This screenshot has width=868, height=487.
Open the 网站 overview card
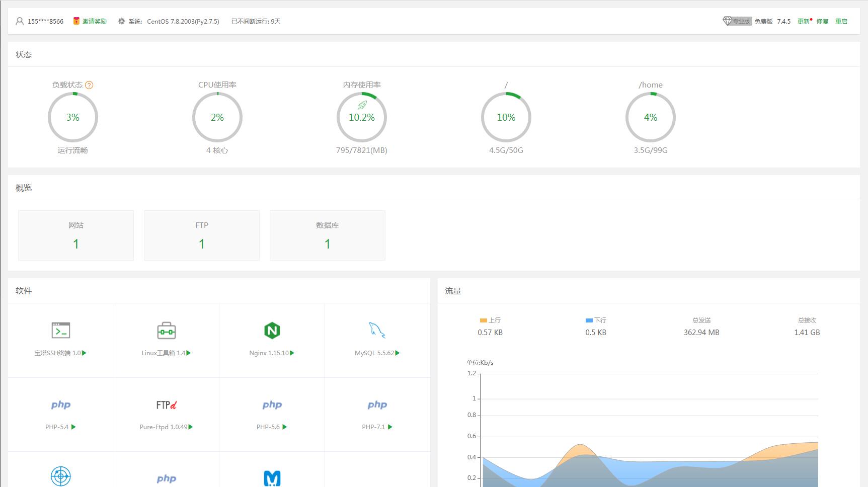(76, 235)
